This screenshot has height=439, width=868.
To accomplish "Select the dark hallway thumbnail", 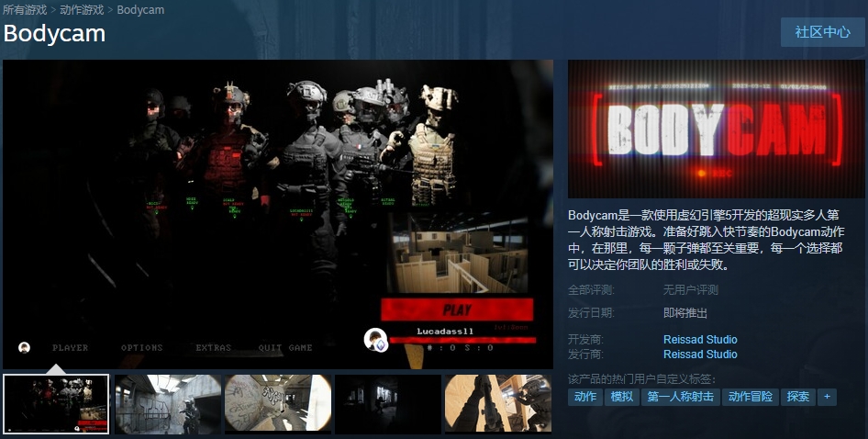I will (388, 404).
